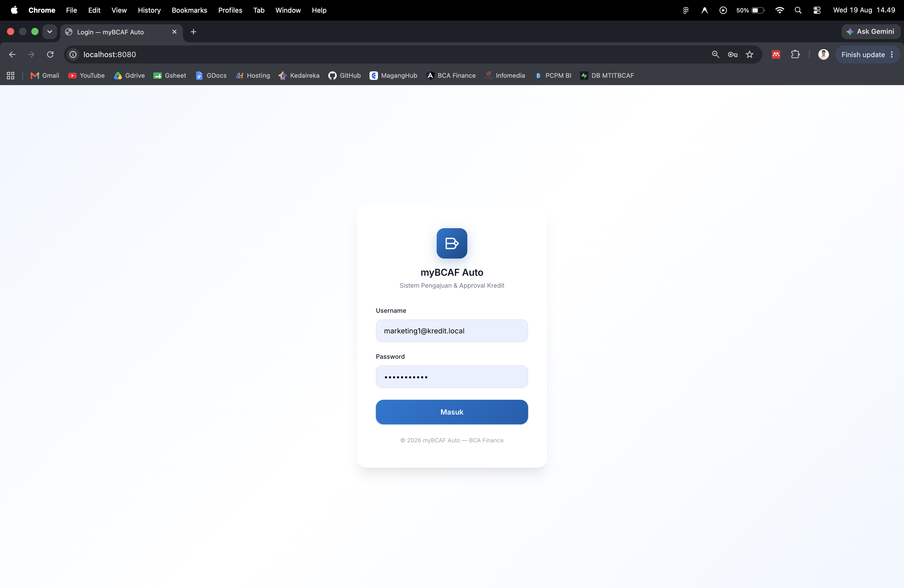
Task: Open the YouTube bookmark
Action: click(x=86, y=76)
